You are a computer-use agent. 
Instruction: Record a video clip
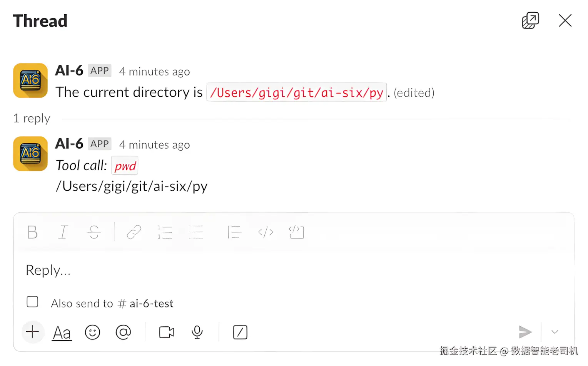pyautogui.click(x=166, y=332)
